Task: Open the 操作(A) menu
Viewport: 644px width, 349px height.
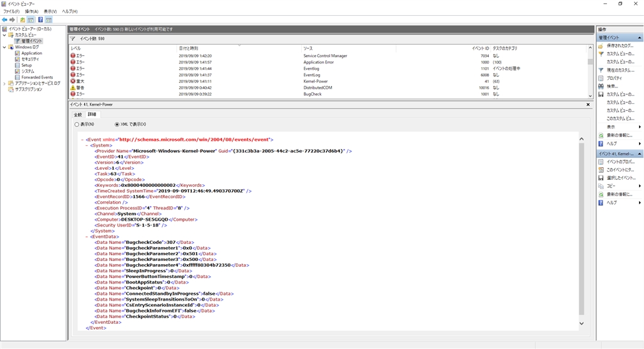Action: 31,11
